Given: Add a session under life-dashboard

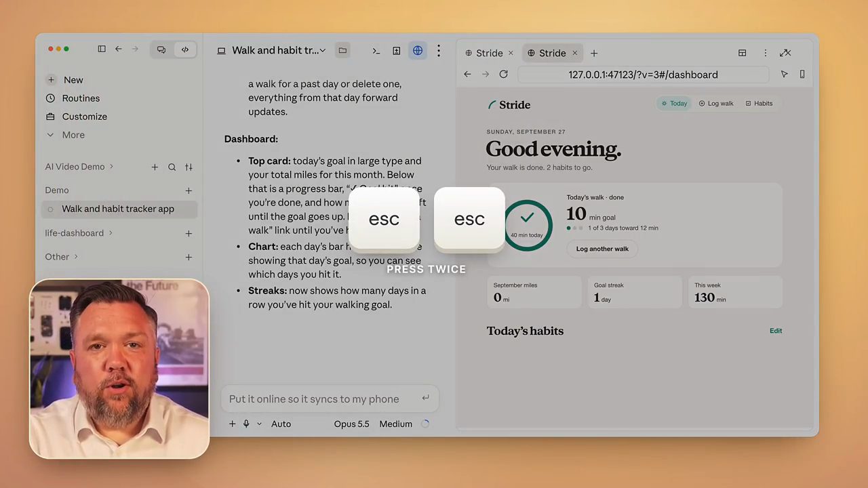Looking at the screenshot, I should [189, 233].
